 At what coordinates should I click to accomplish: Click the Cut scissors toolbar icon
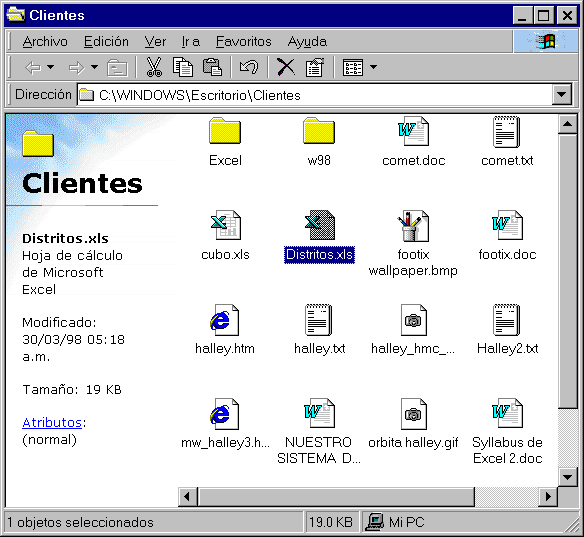pos(154,67)
